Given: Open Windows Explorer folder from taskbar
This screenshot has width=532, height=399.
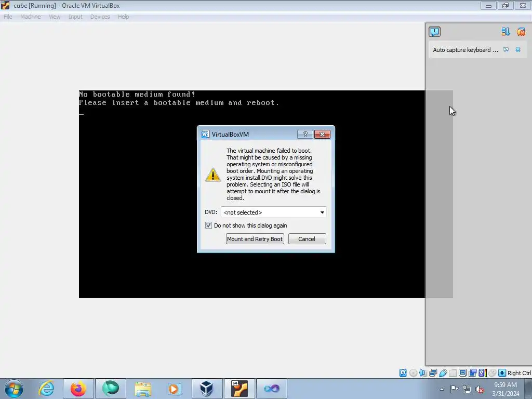Looking at the screenshot, I should point(143,389).
